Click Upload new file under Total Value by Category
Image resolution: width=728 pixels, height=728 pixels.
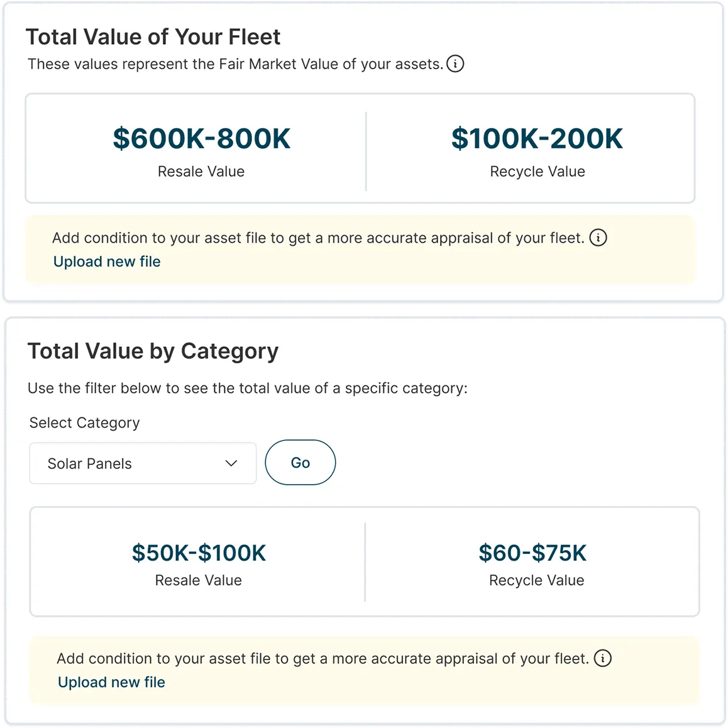point(111,682)
